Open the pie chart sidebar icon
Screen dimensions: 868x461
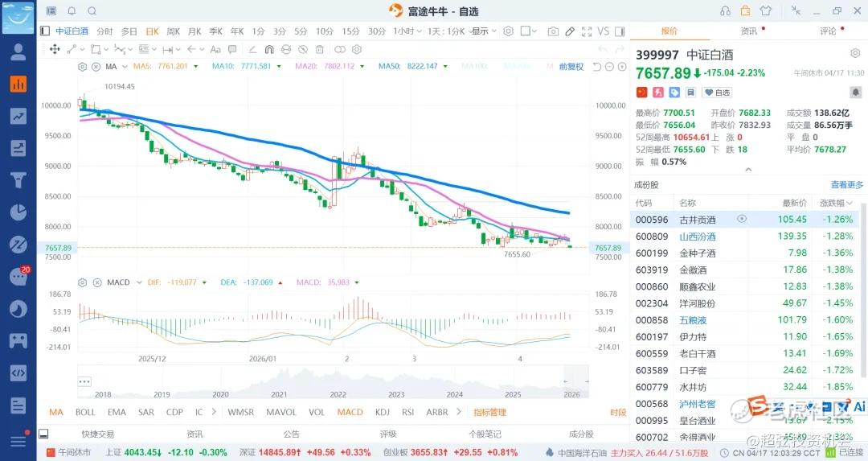tap(18, 212)
